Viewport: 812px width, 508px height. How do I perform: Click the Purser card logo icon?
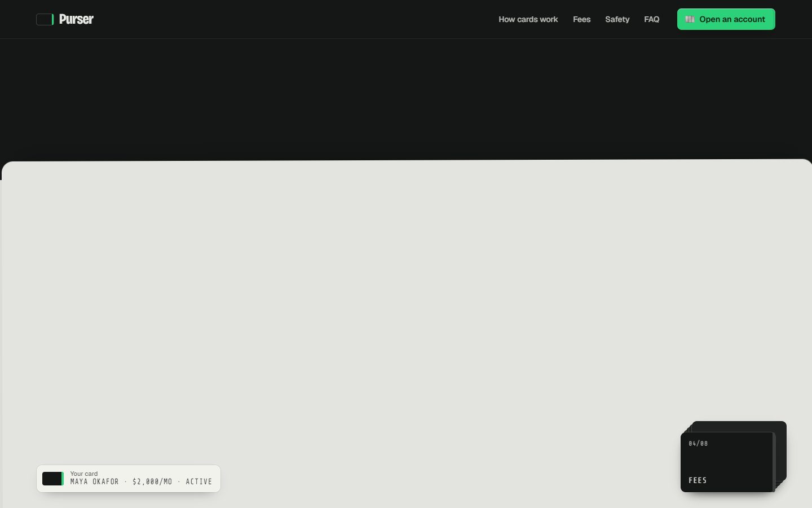[45, 19]
